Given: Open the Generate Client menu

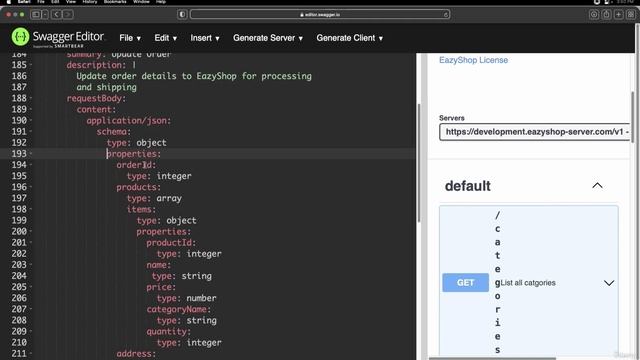Looking at the screenshot, I should tap(349, 38).
